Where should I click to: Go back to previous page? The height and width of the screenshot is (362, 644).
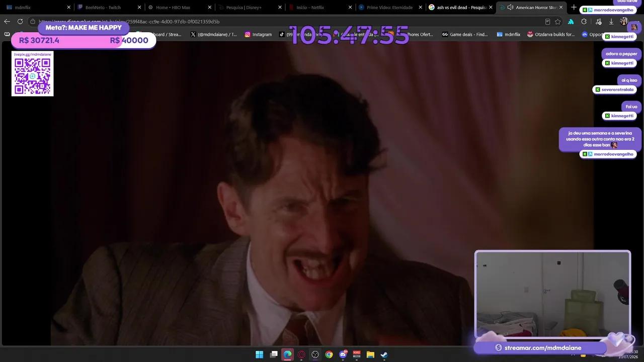[7, 22]
